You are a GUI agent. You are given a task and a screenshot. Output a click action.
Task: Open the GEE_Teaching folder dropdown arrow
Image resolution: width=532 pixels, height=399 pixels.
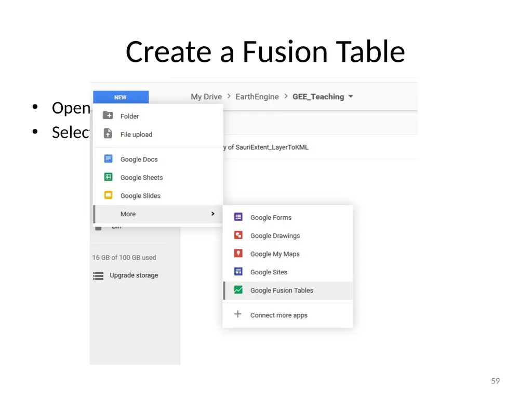[351, 97]
